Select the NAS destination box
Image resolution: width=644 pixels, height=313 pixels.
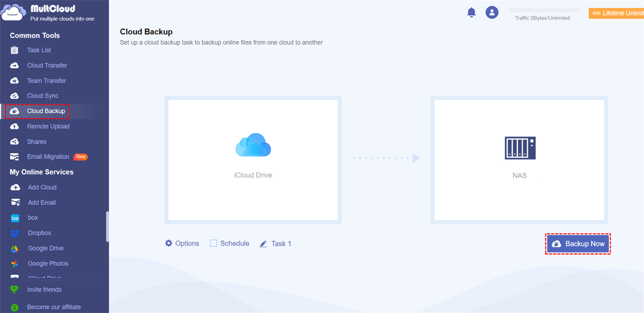point(520,160)
